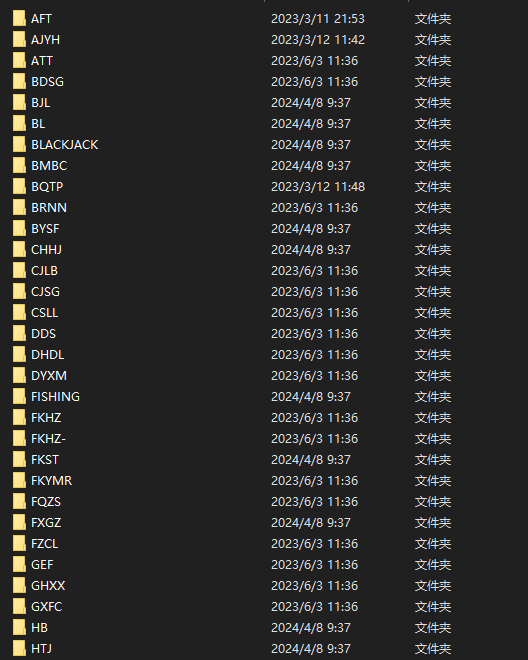Click the folder icon for FKYMR

(19, 481)
